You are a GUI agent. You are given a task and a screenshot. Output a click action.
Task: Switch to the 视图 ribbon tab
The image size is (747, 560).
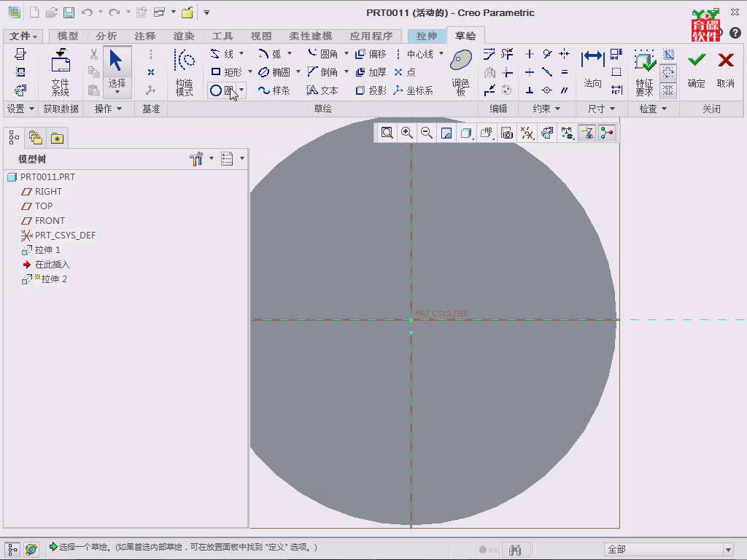[260, 36]
